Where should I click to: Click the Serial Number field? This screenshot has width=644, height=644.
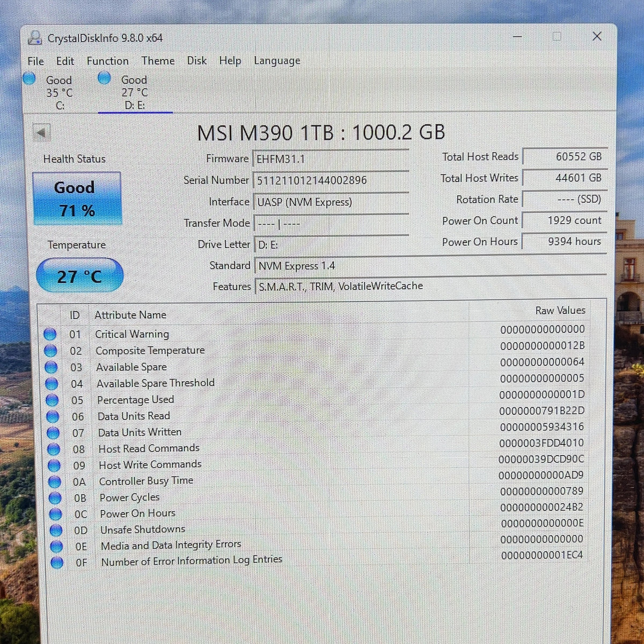click(x=331, y=180)
